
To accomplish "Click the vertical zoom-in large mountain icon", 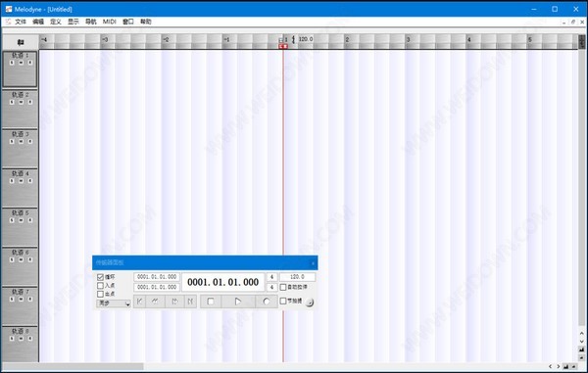I will point(581,350).
